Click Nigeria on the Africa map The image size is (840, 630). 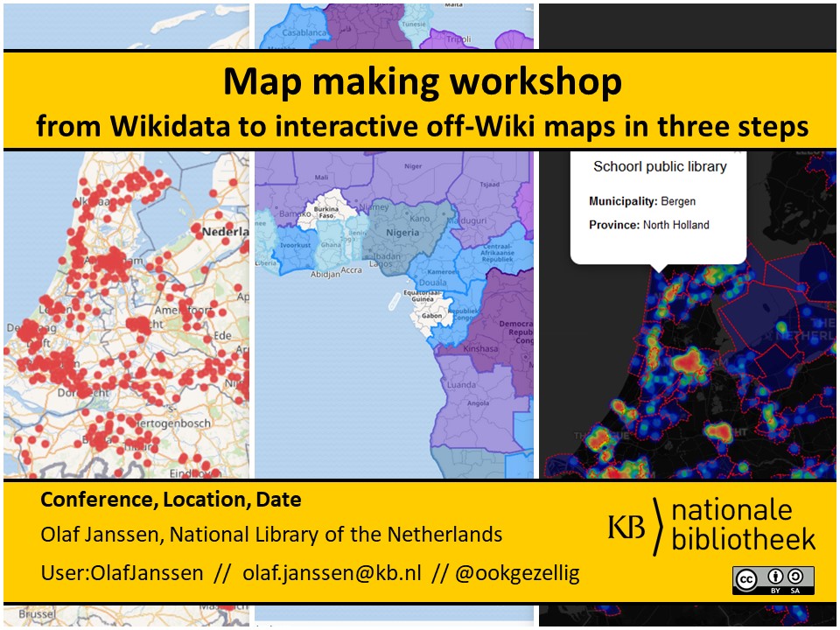(x=402, y=233)
